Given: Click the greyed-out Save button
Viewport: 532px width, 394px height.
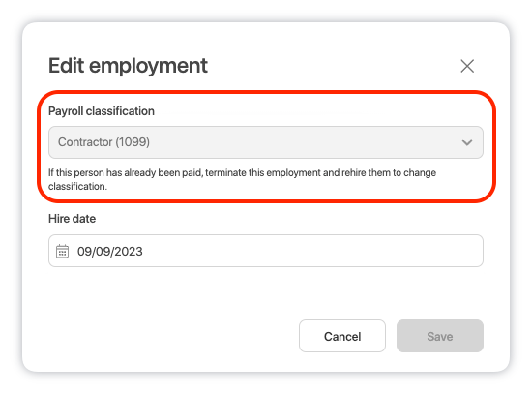Looking at the screenshot, I should point(440,336).
